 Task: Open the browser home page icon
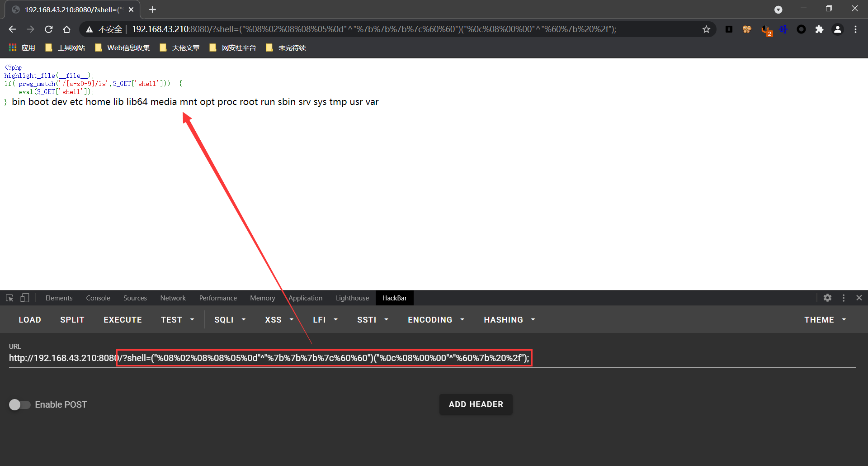click(x=67, y=29)
